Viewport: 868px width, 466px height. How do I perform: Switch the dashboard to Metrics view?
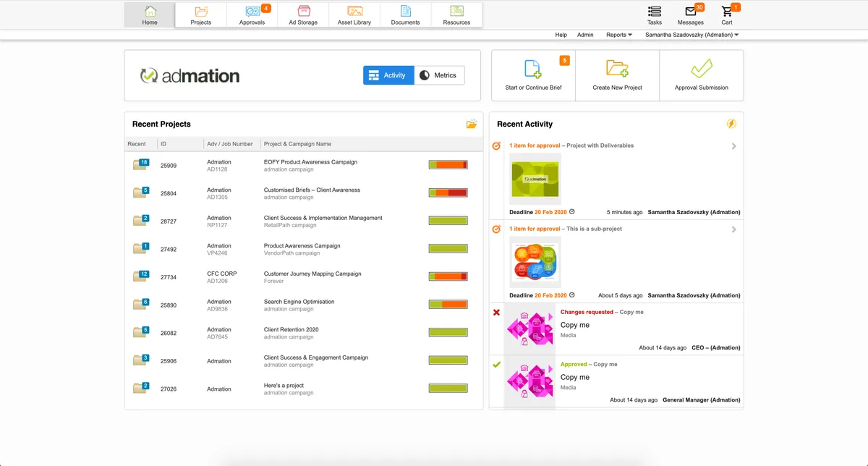pyautogui.click(x=440, y=75)
